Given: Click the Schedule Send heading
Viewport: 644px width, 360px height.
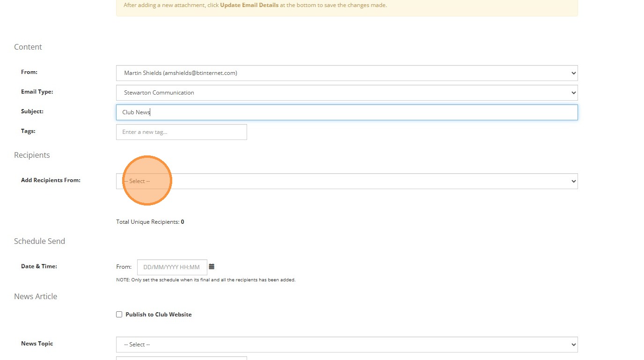Looking at the screenshot, I should point(40,241).
